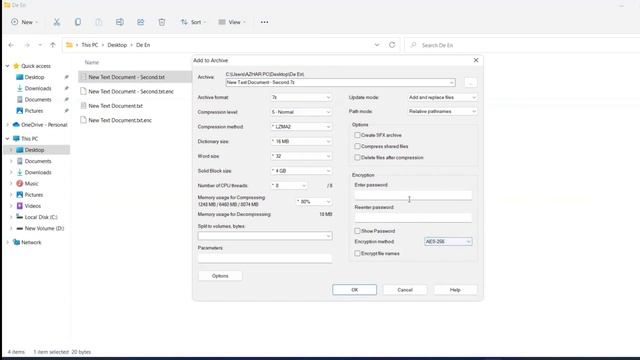
Task: Enable Delete files after compression checkbox
Action: pos(357,158)
